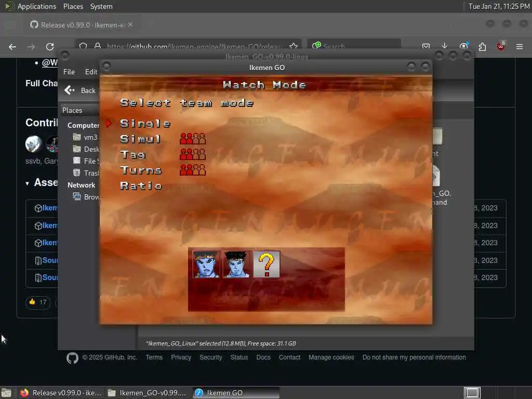Click the Pocket save icon in Firefox
This screenshot has height=399, width=532.
(426, 46)
